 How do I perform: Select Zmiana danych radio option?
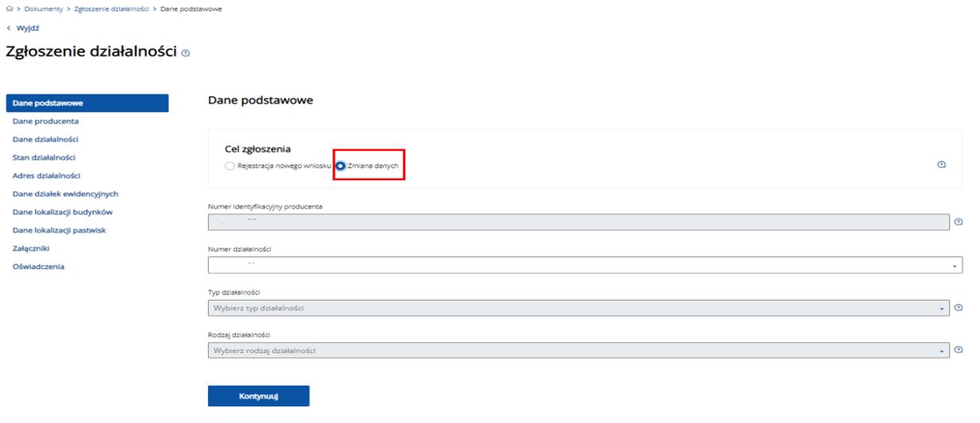pyautogui.click(x=341, y=166)
